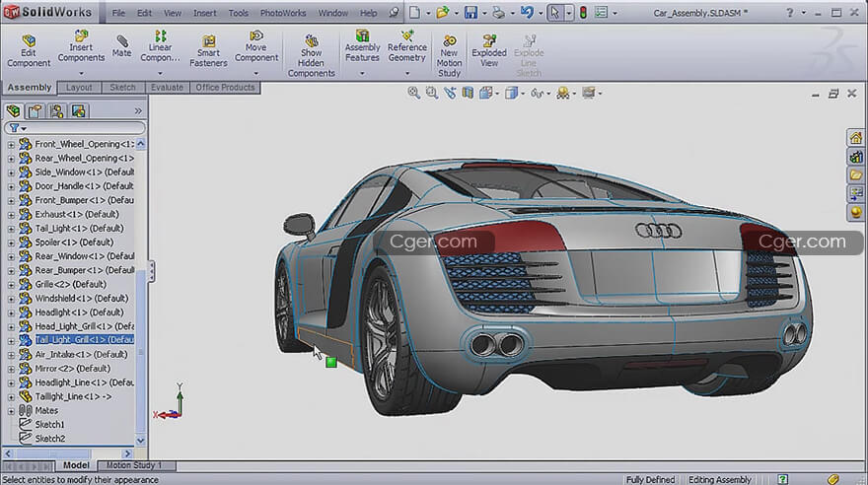Select Windshield<1> in the tree

(x=81, y=298)
